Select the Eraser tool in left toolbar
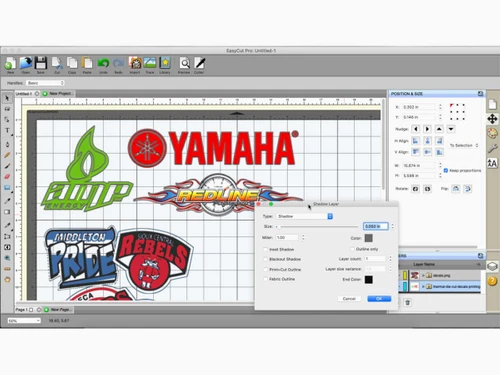The width and height of the screenshot is (500, 375). tap(7, 177)
